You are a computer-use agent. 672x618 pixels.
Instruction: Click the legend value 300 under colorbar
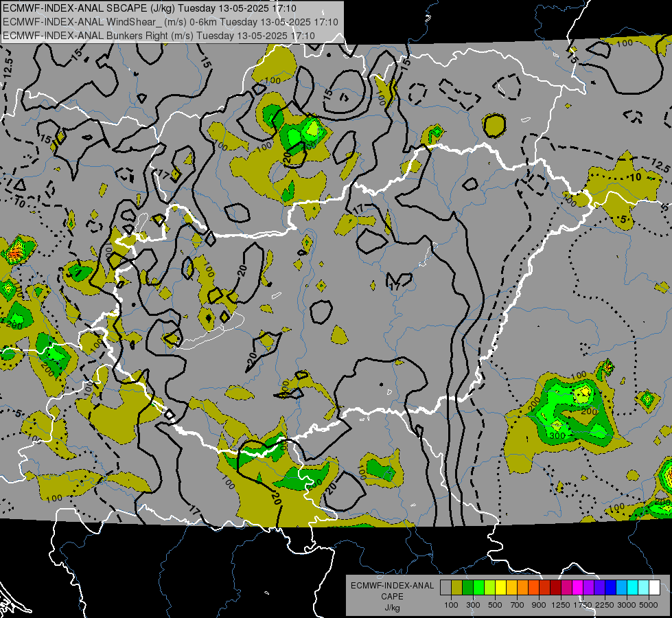473,605
